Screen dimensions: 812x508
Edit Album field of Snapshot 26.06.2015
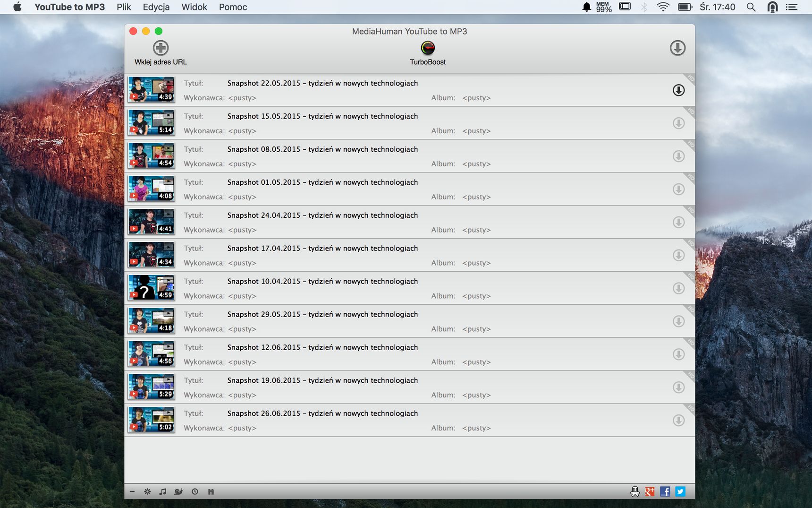pyautogui.click(x=476, y=428)
